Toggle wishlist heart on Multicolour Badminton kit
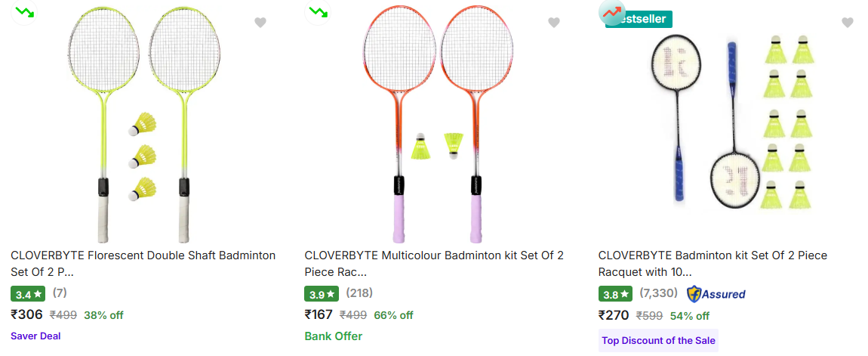Image resolution: width=868 pixels, height=356 pixels. click(x=554, y=23)
